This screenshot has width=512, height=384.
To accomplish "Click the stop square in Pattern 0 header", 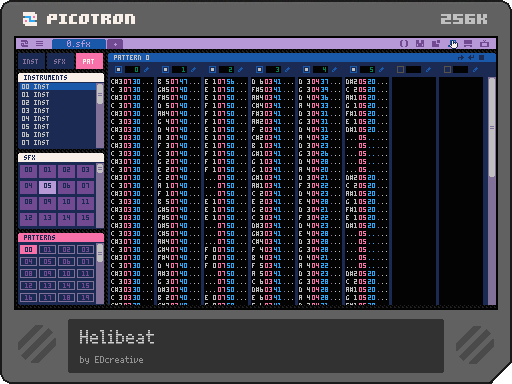I will [x=481, y=58].
